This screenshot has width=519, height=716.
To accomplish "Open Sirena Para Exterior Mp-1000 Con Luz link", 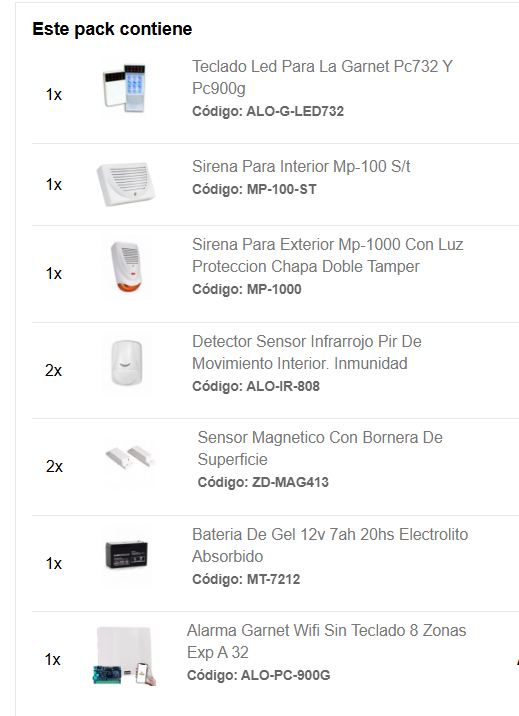I will coord(327,255).
